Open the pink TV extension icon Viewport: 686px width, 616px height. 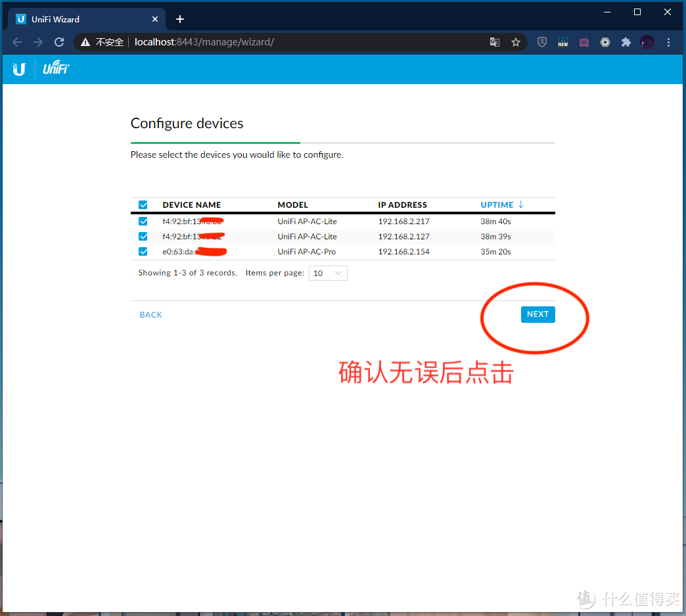(x=584, y=42)
